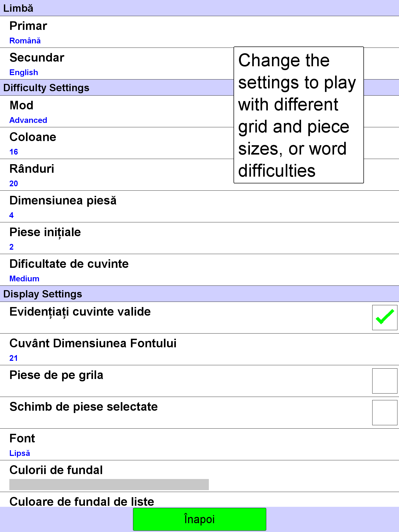This screenshot has width=399, height=532.
Task: Check the Schimb de piese selectate box
Action: 385,413
